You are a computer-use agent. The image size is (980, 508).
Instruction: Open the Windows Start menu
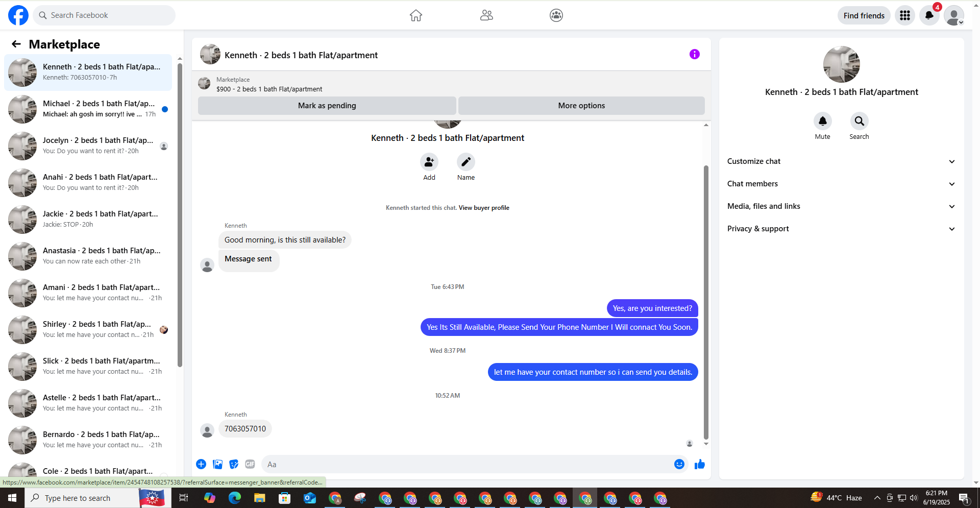(12, 498)
